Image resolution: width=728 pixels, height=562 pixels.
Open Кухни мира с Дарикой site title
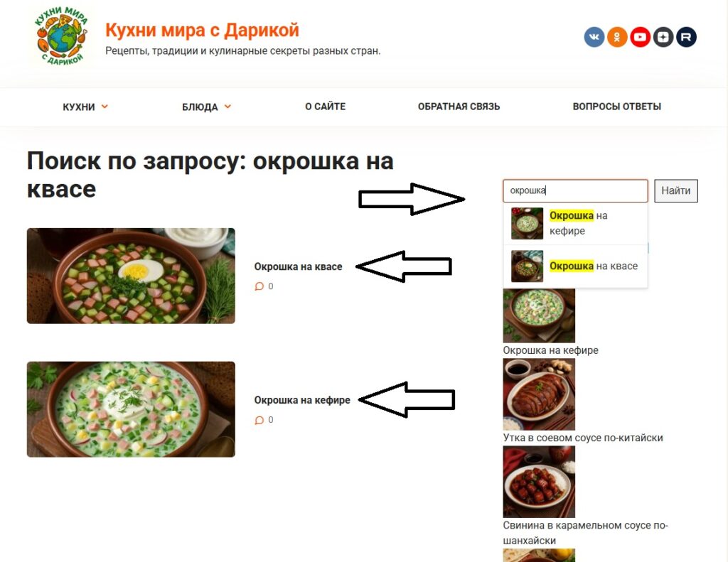click(x=202, y=30)
